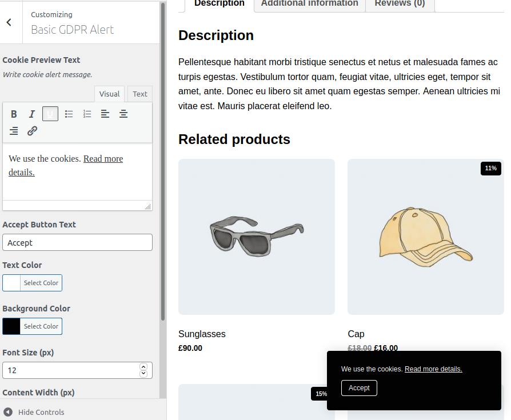Switch editor to the Text tab
Viewport: 511px width, 420px height.
point(140,94)
